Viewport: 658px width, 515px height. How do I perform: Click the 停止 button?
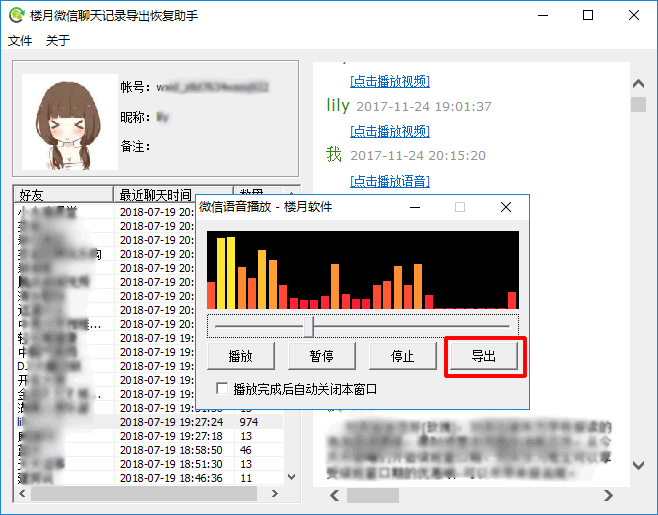[403, 356]
